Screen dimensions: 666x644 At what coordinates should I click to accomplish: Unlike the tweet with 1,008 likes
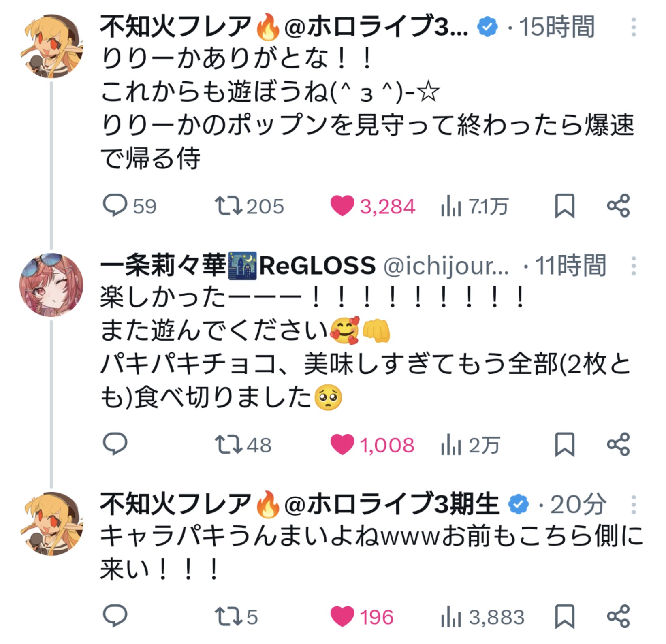[342, 444]
